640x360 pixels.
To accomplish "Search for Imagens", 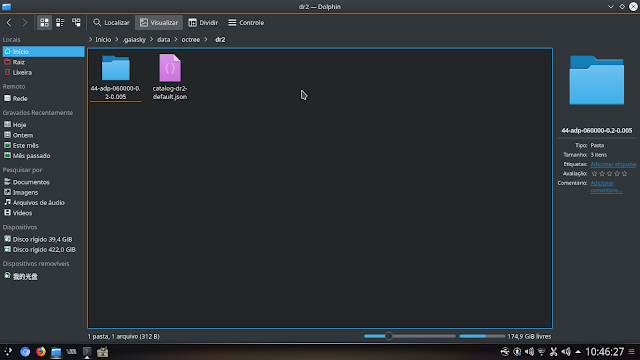I will coord(43,192).
